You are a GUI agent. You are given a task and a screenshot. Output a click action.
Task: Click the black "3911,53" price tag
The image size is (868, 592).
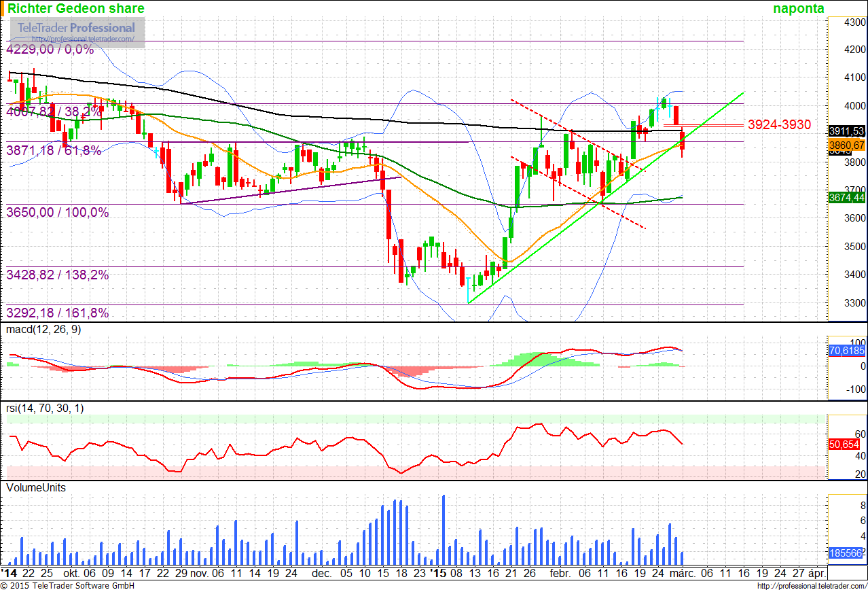coord(847,130)
